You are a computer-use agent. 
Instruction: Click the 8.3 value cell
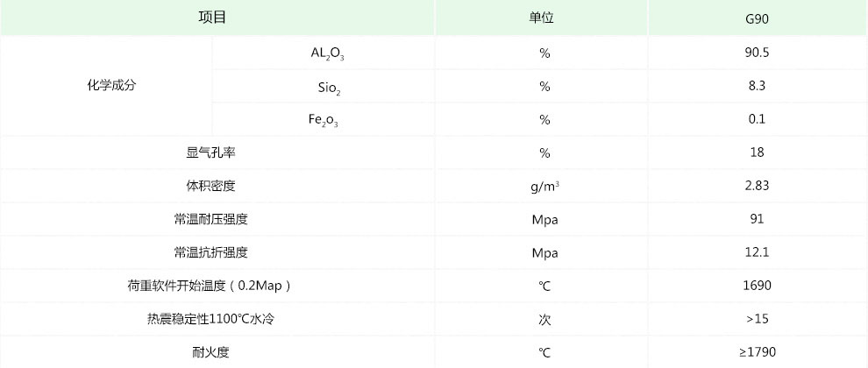758,86
